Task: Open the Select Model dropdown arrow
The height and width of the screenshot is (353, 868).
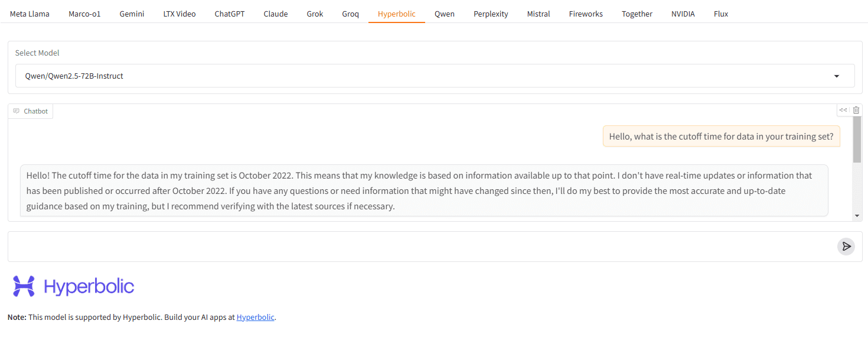Action: (x=836, y=76)
